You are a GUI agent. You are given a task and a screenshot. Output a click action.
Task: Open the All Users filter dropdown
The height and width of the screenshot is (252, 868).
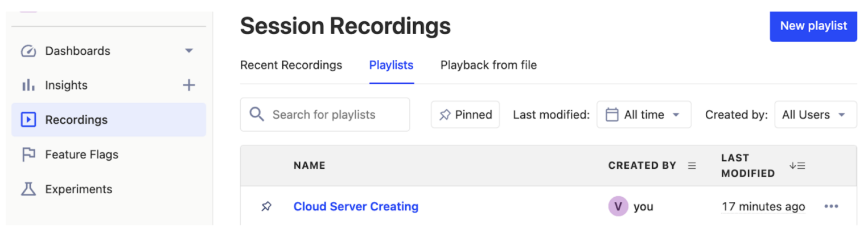click(x=814, y=115)
